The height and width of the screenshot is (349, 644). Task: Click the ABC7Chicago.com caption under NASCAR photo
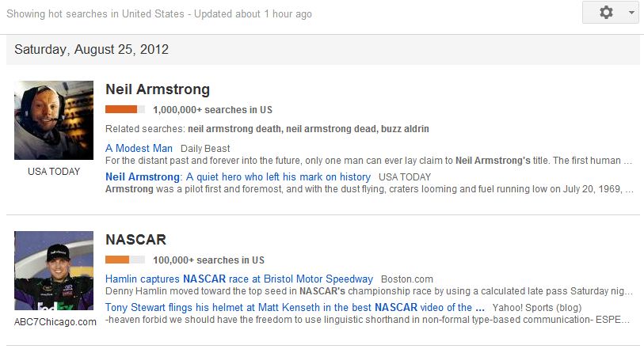55,322
